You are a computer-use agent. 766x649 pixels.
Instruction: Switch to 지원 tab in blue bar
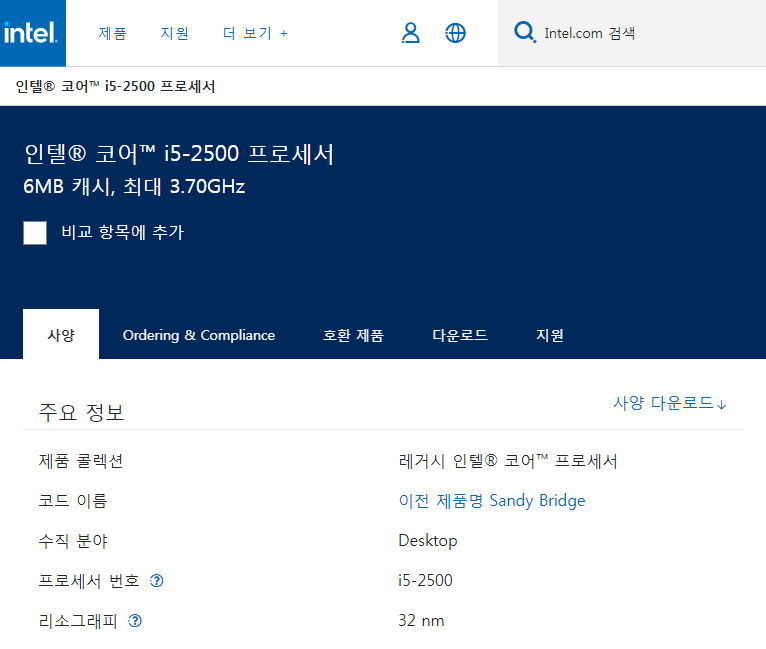tap(550, 335)
